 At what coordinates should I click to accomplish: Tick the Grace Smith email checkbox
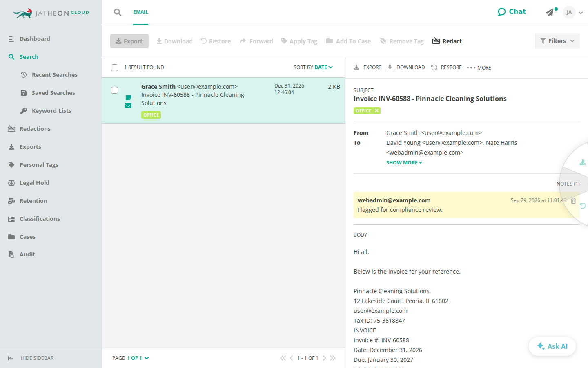click(115, 90)
